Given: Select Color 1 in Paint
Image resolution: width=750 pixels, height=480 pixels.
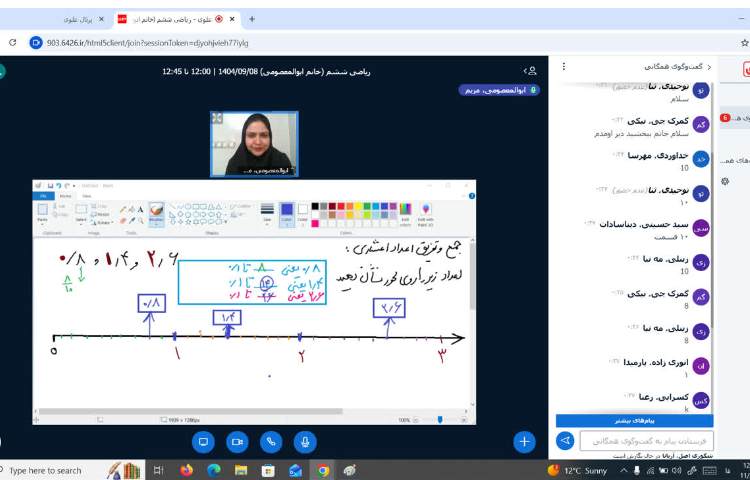Looking at the screenshot, I should 287,214.
